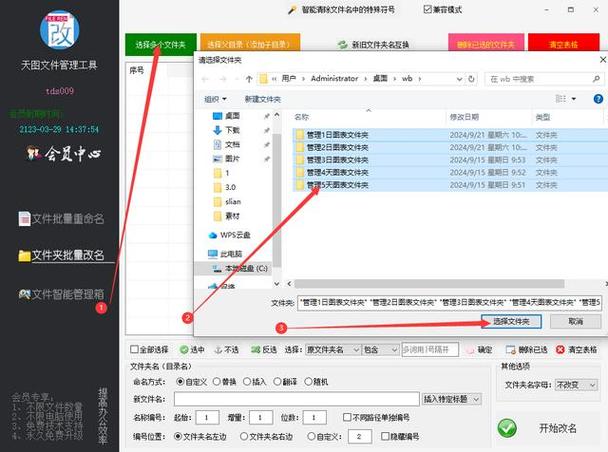Click search box 在 wb 中搜索

[544, 79]
